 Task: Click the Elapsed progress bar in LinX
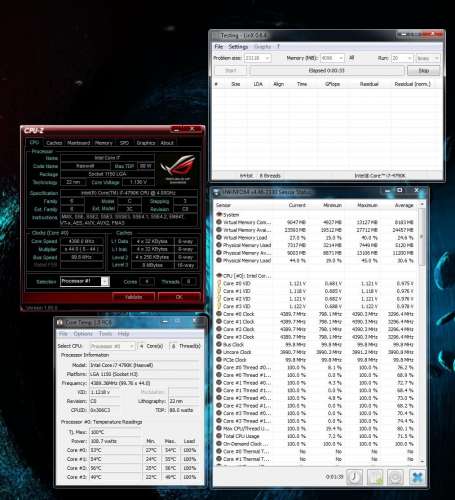pyautogui.click(x=327, y=71)
